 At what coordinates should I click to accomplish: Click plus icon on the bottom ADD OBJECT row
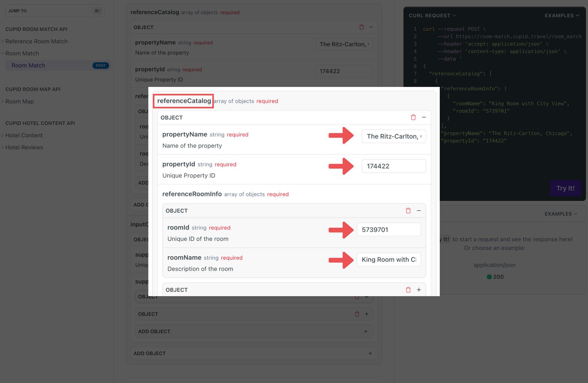370,353
